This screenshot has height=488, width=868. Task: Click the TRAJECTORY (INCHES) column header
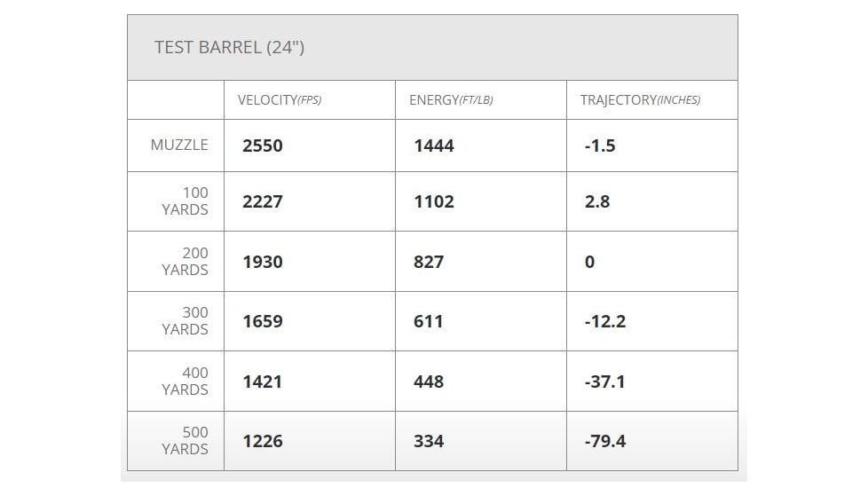click(x=640, y=100)
